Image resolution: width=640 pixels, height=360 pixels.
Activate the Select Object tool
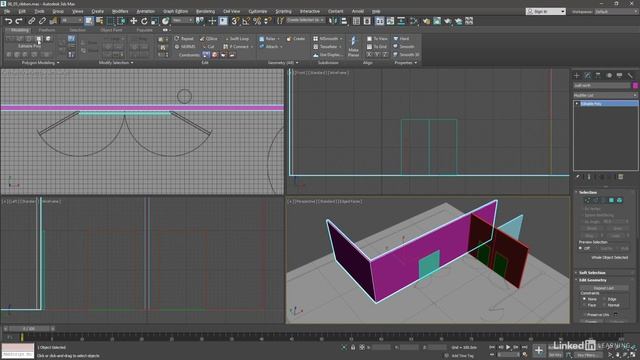pyautogui.click(x=89, y=21)
